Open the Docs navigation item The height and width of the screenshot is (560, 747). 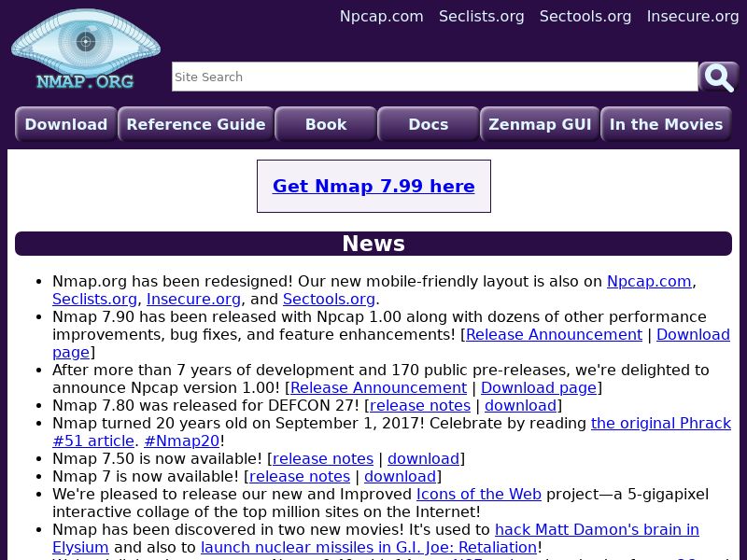pos(429,124)
